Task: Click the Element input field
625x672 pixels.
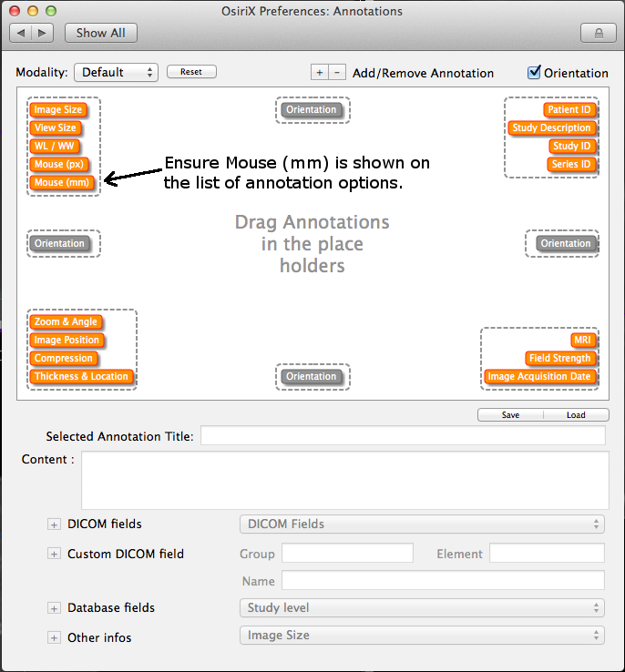Action: 547,553
